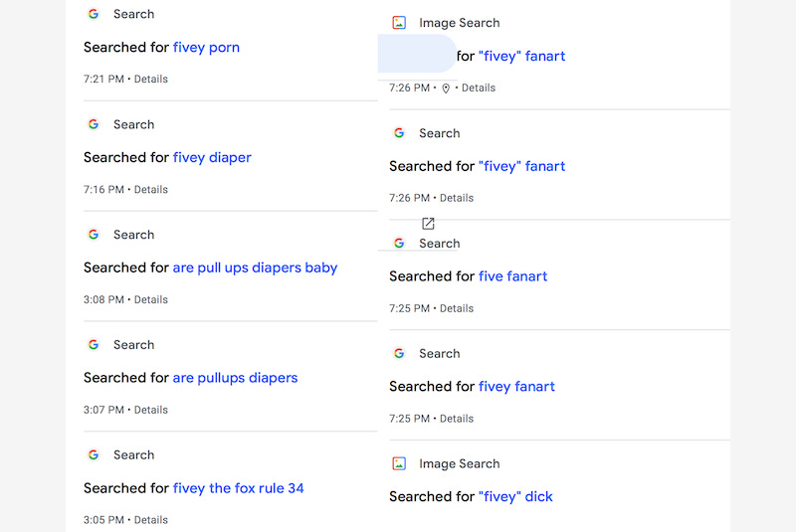Screen dimensions: 796x532
Task: Click the Google icon of the 3:05 PM entry
Action: (x=94, y=454)
